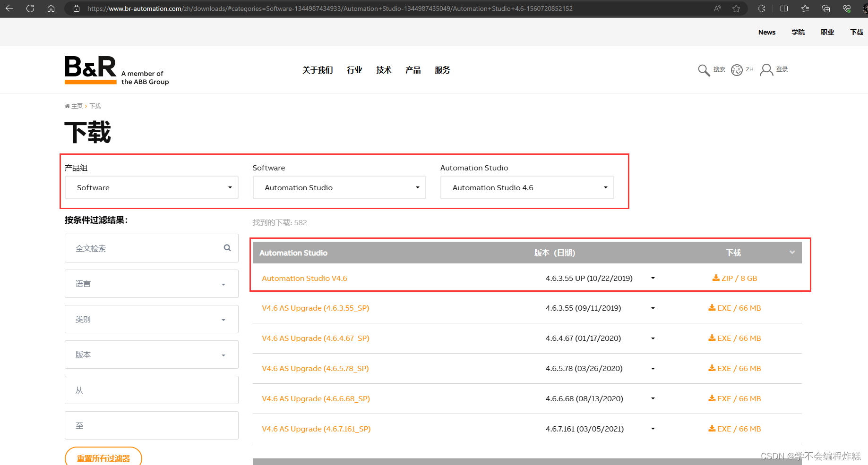Screen dimensions: 868x465
Task: Click the browser address bar URL
Action: pos(330,8)
